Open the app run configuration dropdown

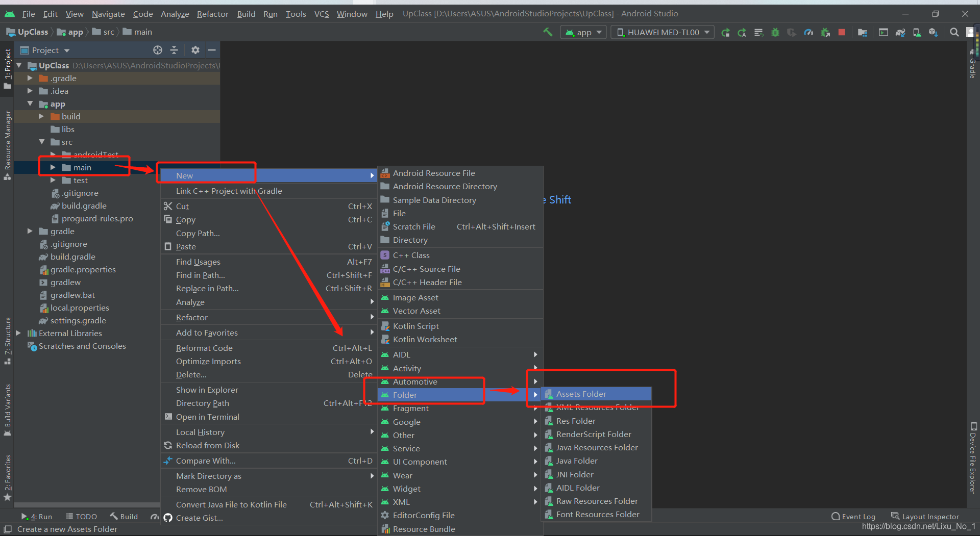tap(584, 32)
